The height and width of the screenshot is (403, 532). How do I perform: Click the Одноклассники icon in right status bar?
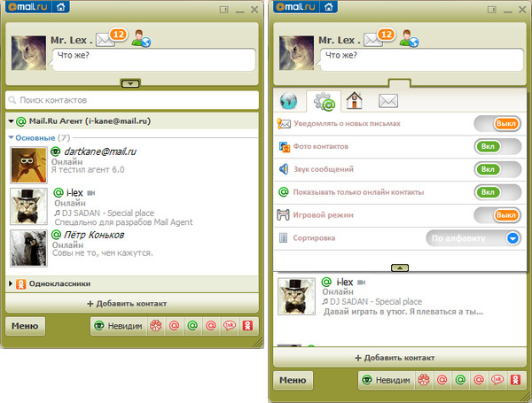click(x=515, y=380)
